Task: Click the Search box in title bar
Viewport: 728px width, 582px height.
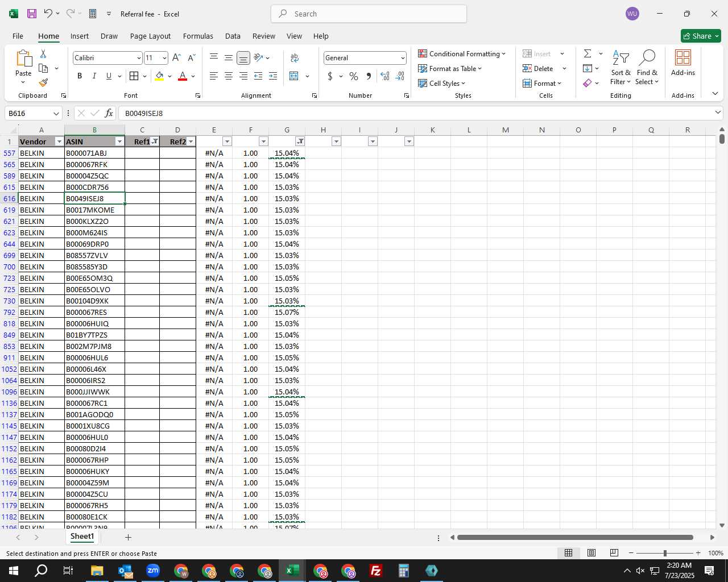Action: click(x=369, y=14)
